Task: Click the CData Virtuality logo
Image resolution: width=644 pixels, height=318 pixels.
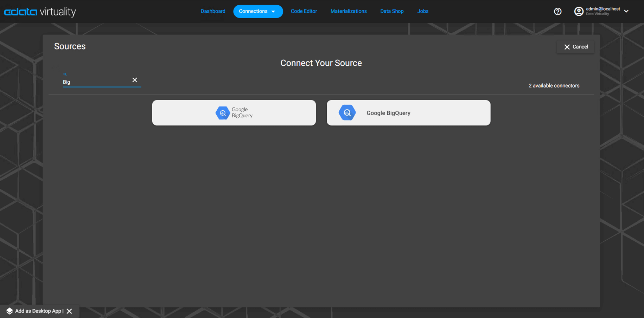Action: tap(40, 12)
